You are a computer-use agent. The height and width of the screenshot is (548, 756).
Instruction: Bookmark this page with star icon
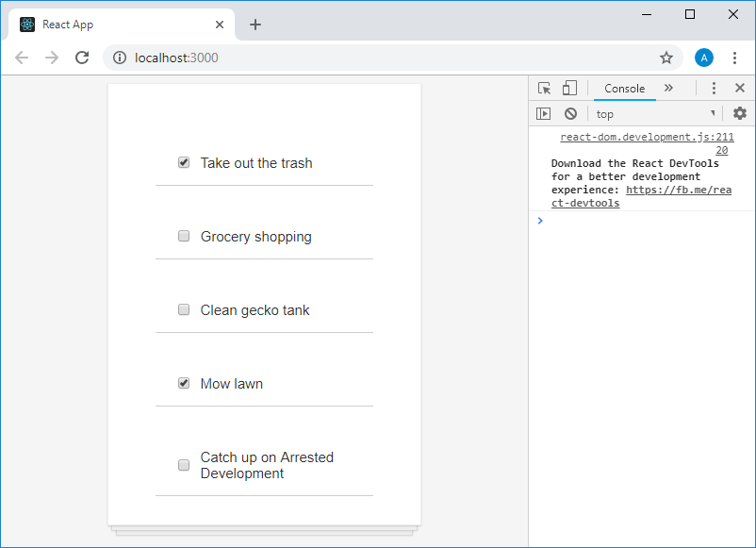pyautogui.click(x=666, y=58)
